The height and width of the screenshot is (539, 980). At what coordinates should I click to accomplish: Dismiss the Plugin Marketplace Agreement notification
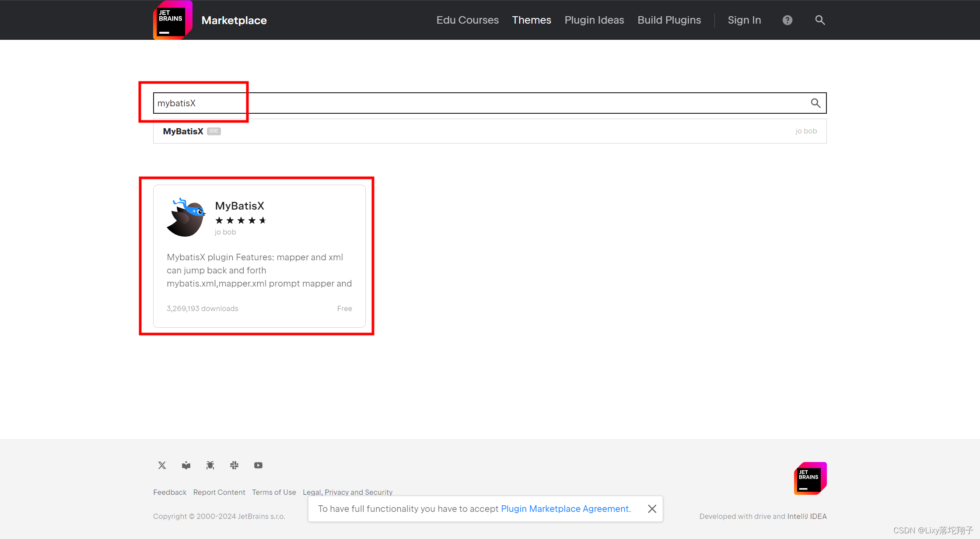tap(652, 509)
